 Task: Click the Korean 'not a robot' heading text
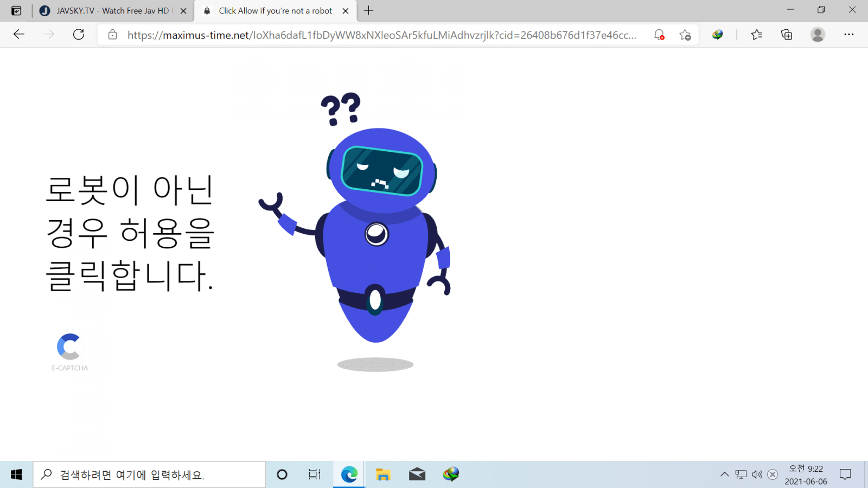[x=130, y=233]
